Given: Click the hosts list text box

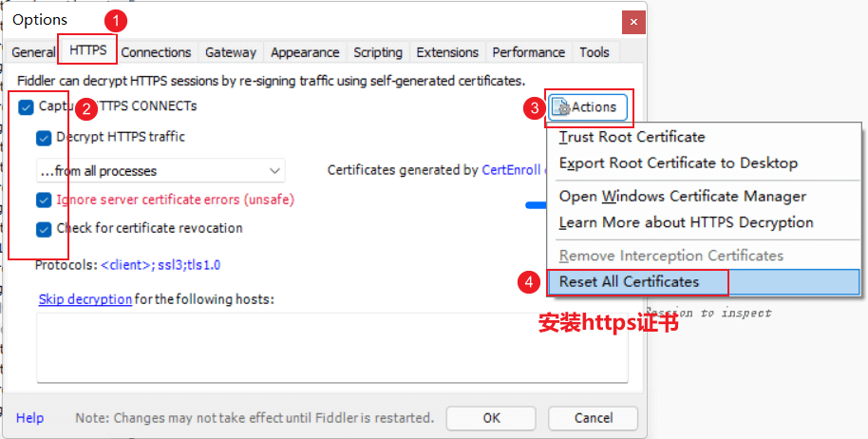Looking at the screenshot, I should tap(332, 347).
